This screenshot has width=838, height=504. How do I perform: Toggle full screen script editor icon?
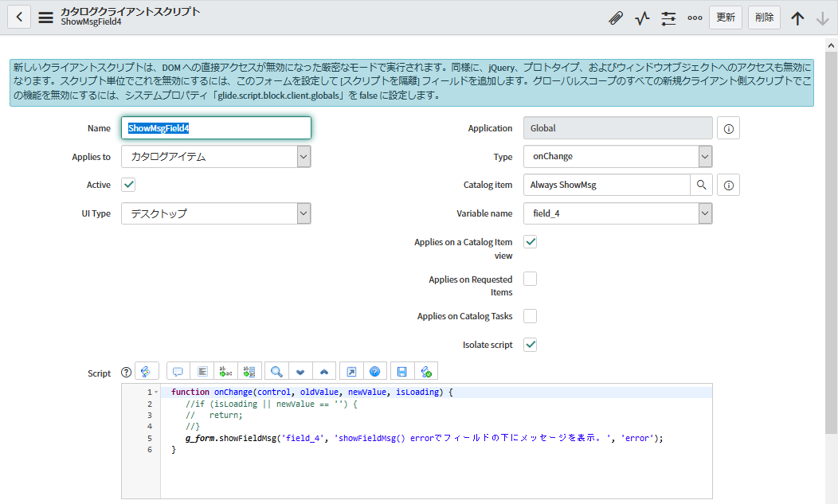351,372
